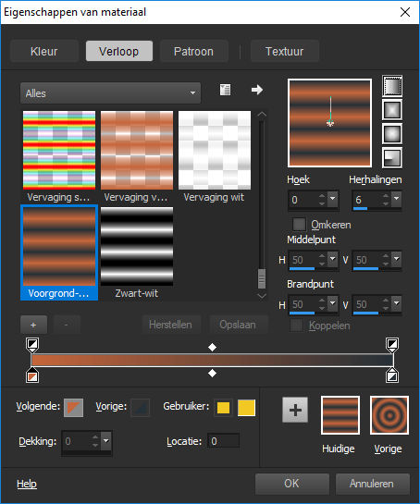
Task: Click the first yellow Gebruiker swatch
Action: click(223, 408)
